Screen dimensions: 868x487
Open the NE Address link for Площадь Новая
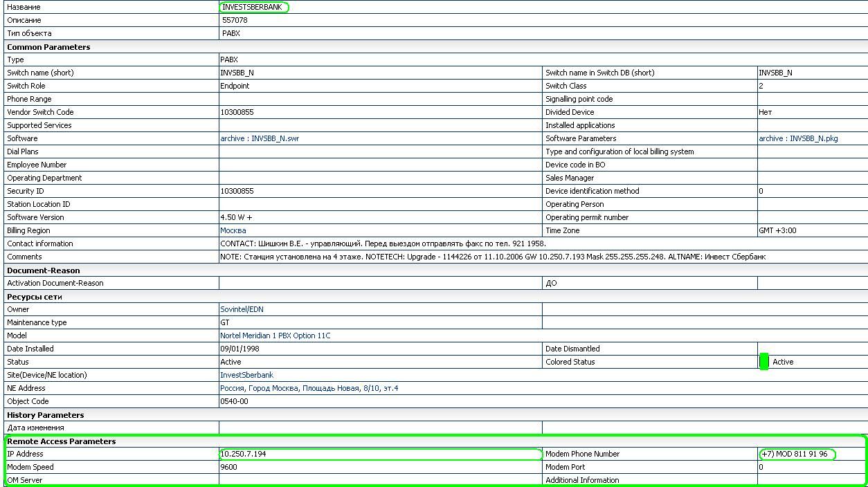point(309,388)
